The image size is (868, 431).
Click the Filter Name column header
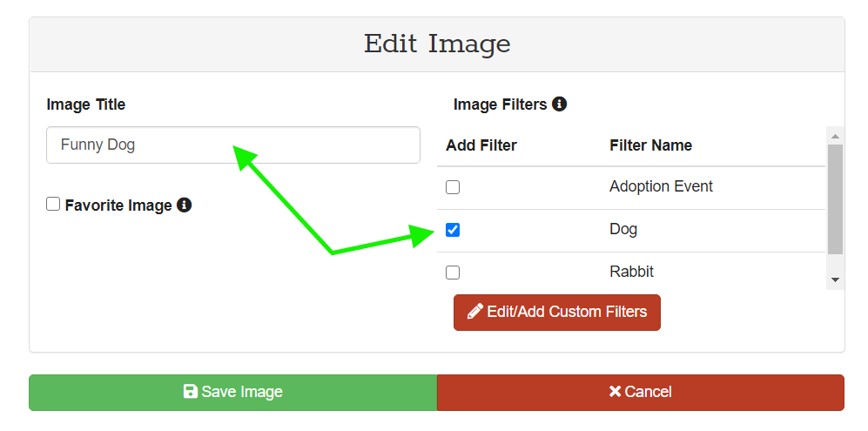click(x=650, y=145)
